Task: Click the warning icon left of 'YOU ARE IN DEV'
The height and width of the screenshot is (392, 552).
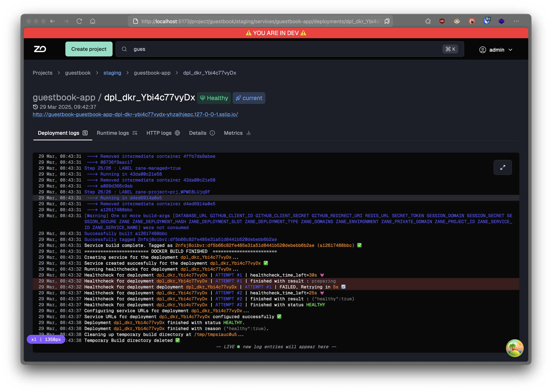Action: click(248, 33)
